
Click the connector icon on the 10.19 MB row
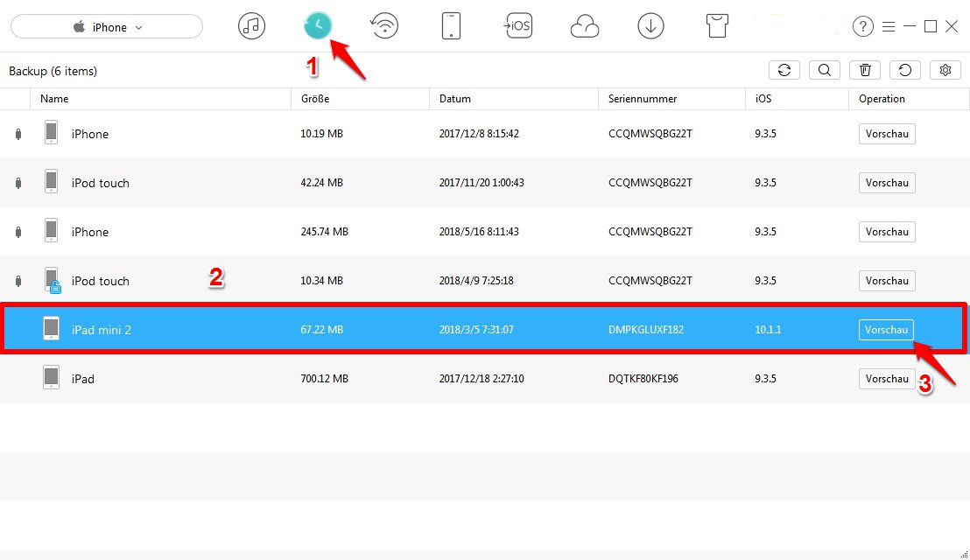[18, 134]
